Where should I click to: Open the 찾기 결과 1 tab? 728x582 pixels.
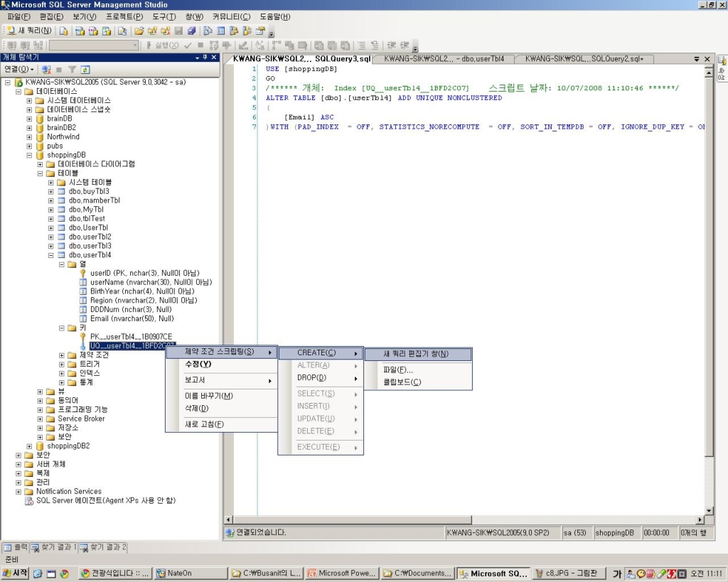coord(54,547)
